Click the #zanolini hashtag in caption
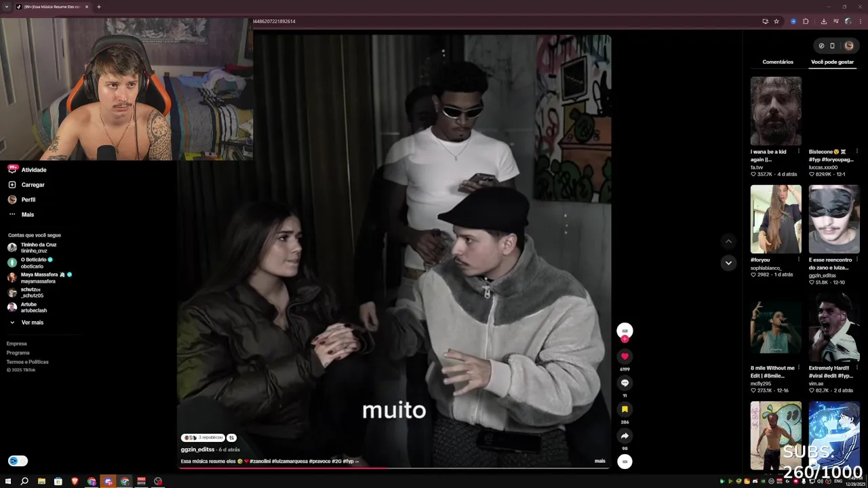 click(x=260, y=461)
